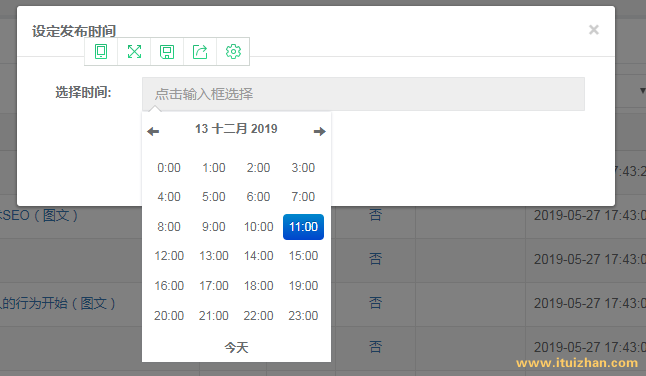Select 19:00 in time picker
The height and width of the screenshot is (376, 646).
[x=303, y=285]
